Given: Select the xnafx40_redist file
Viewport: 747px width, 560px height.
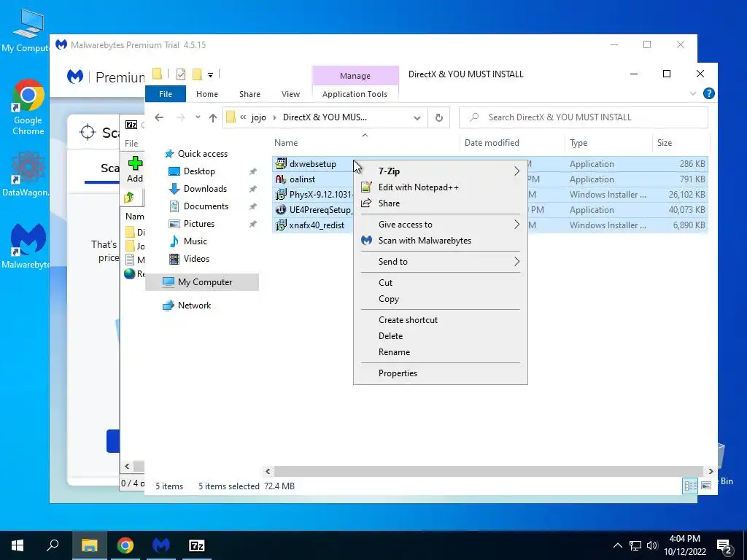Looking at the screenshot, I should [x=317, y=225].
